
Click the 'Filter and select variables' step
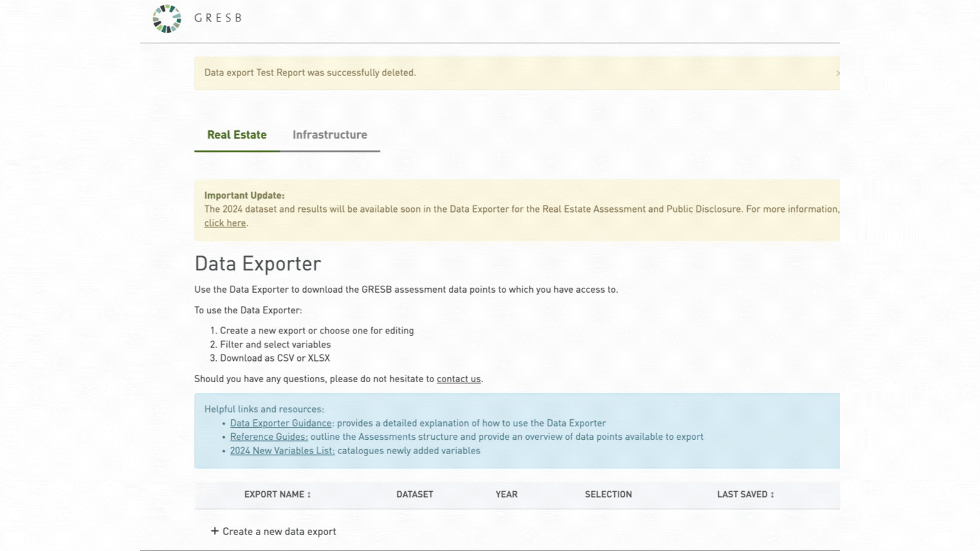click(275, 344)
